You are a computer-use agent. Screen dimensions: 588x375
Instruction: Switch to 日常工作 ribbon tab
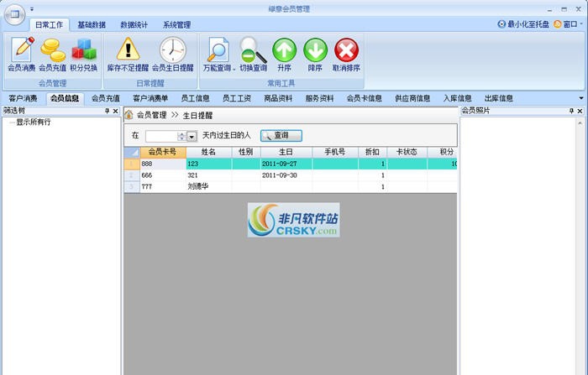[x=49, y=24]
